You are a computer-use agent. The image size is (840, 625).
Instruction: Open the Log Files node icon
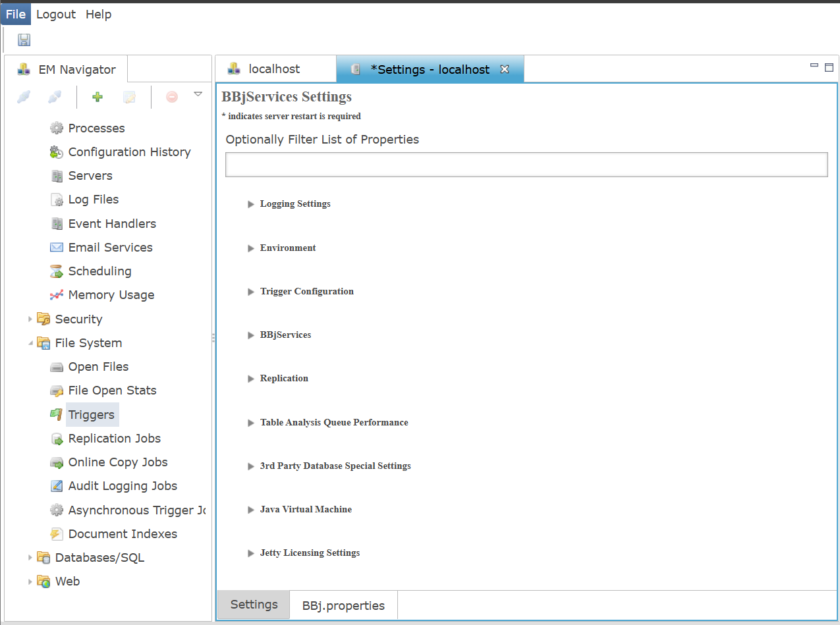57,200
